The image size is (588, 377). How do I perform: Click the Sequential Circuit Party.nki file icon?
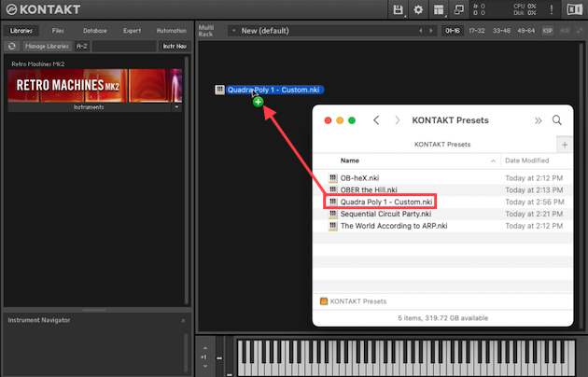pos(332,214)
